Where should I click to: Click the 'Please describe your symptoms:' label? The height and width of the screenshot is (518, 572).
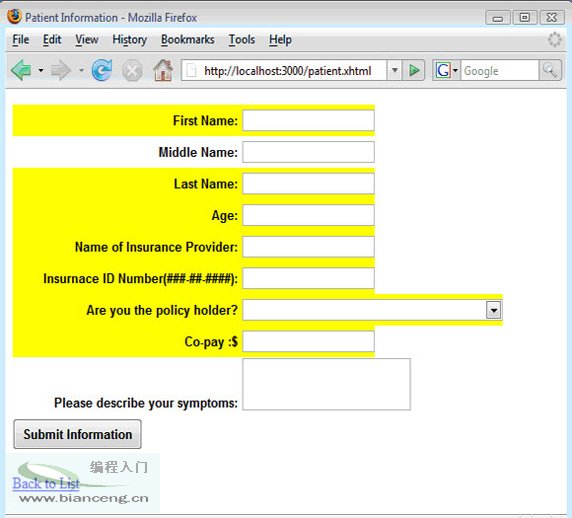(146, 403)
